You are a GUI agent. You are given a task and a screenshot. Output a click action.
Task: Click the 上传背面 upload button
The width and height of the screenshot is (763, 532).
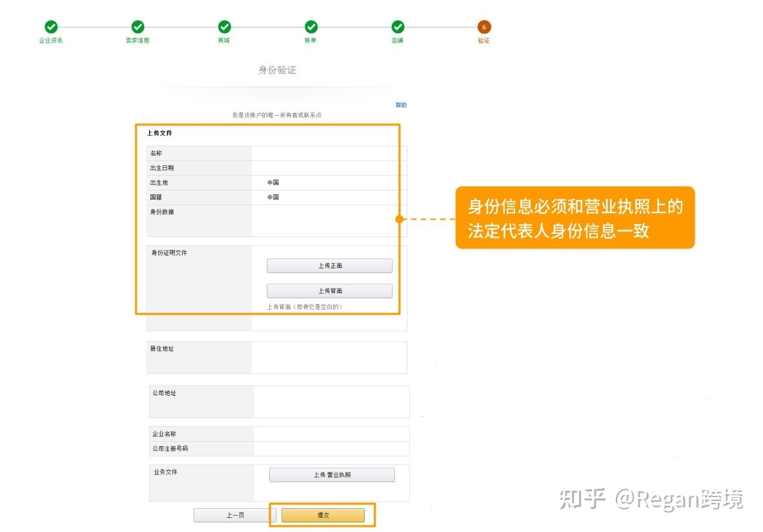(x=330, y=291)
